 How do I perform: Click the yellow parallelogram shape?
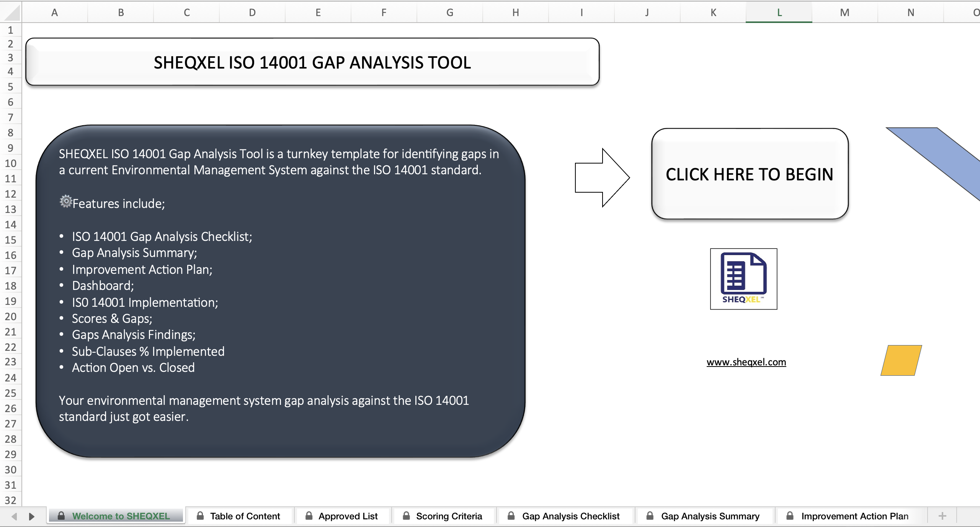pyautogui.click(x=901, y=360)
